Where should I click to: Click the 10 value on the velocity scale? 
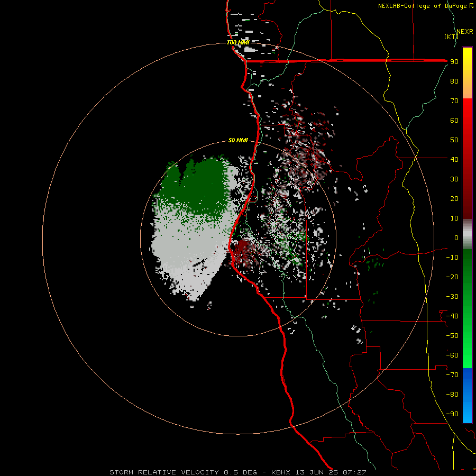(454, 218)
